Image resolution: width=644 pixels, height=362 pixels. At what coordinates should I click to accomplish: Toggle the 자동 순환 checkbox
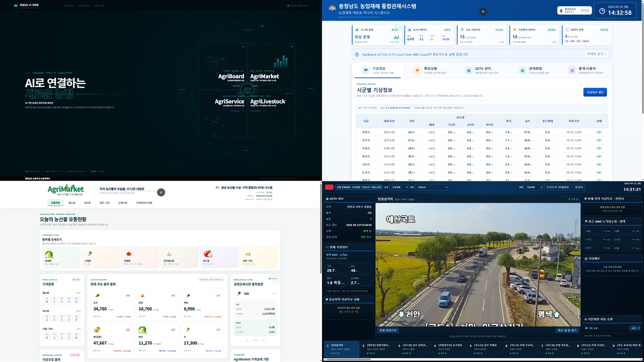point(587,328)
